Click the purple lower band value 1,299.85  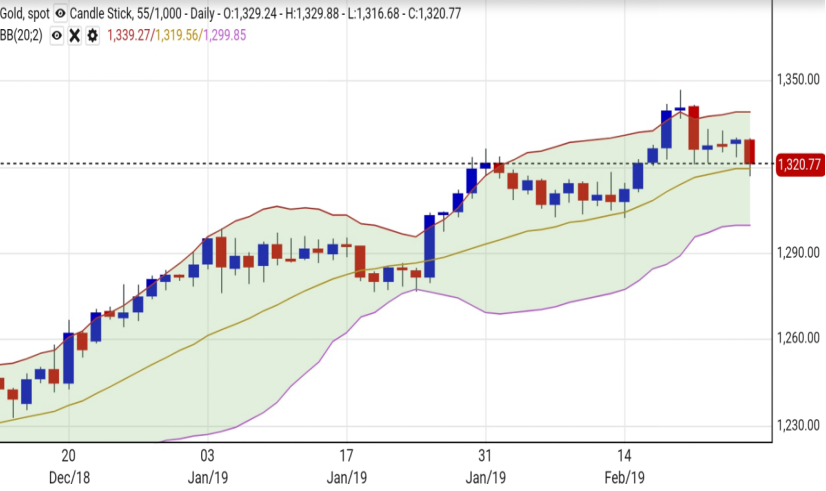click(x=225, y=35)
